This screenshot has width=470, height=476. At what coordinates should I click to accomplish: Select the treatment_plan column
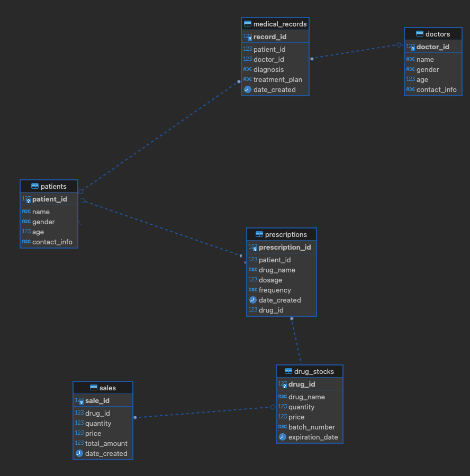click(x=275, y=79)
